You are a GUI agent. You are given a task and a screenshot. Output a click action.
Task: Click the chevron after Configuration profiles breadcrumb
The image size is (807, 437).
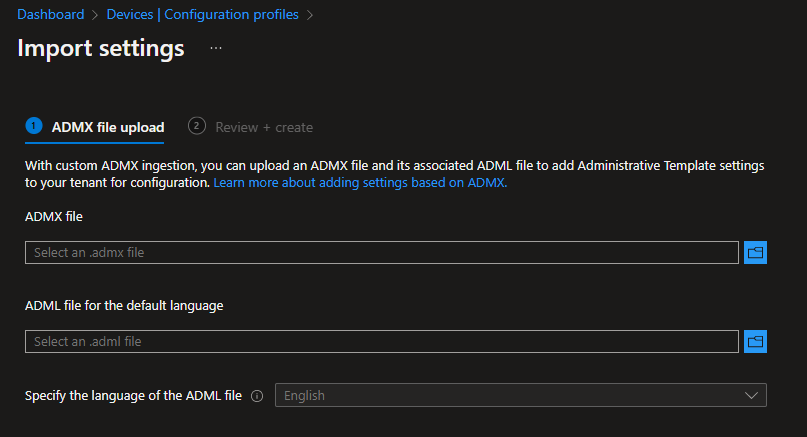310,15
